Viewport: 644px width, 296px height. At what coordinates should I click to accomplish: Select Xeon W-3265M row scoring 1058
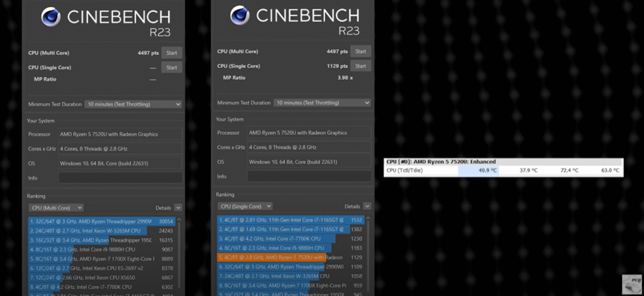[291, 277]
